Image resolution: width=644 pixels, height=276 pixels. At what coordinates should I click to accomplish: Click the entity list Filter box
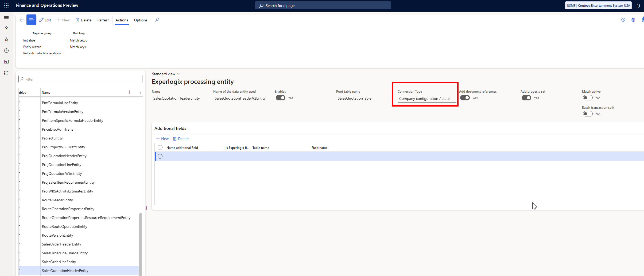click(x=80, y=79)
